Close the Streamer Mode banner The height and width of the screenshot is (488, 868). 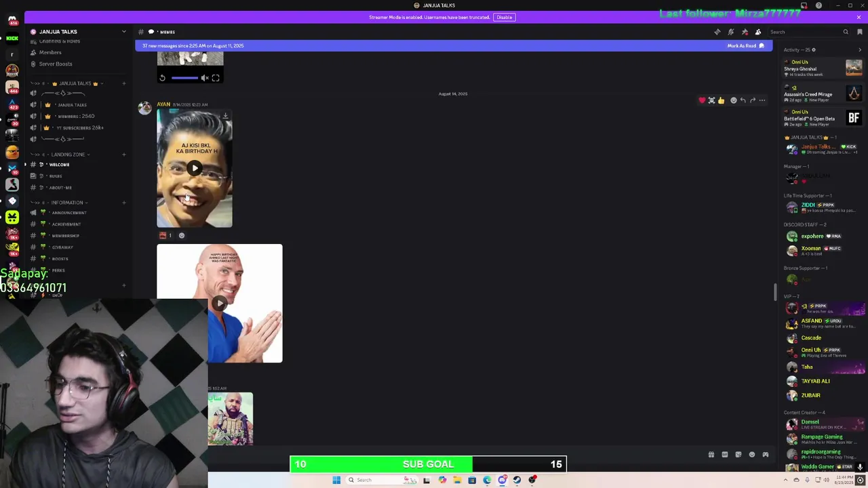click(x=859, y=17)
